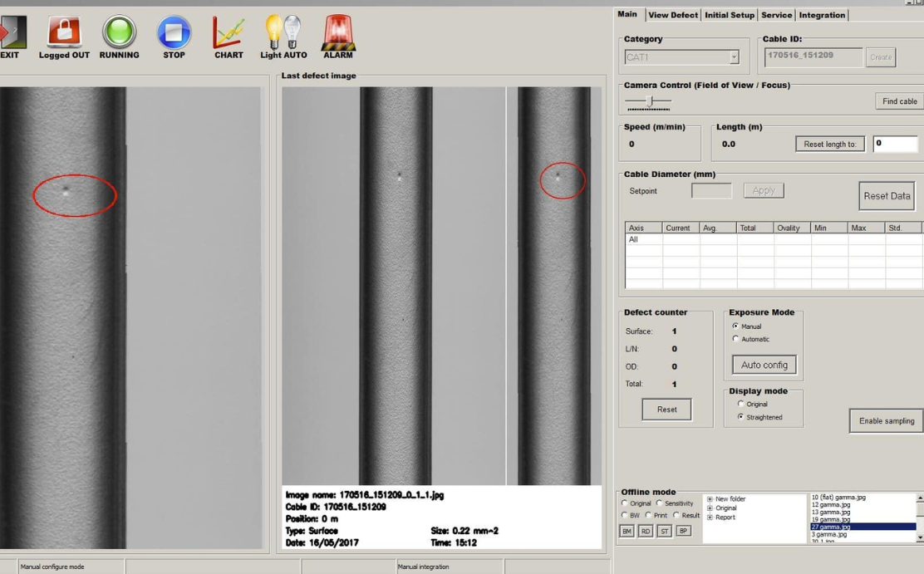Select Automatic exposure mode

point(735,339)
